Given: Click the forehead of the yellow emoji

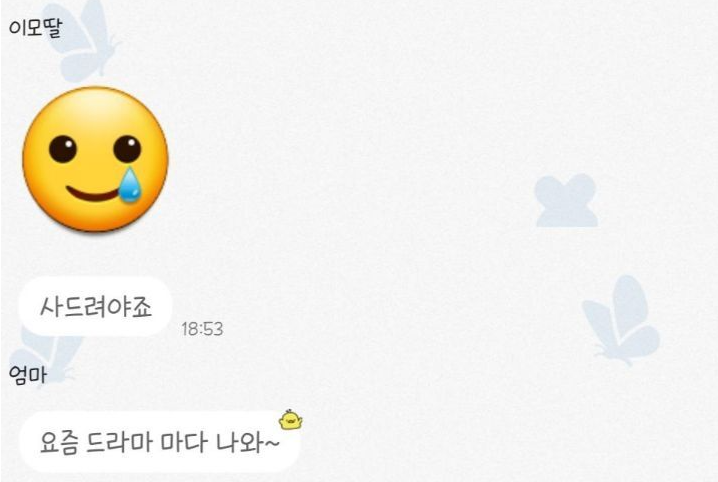Looking at the screenshot, I should point(95,112).
